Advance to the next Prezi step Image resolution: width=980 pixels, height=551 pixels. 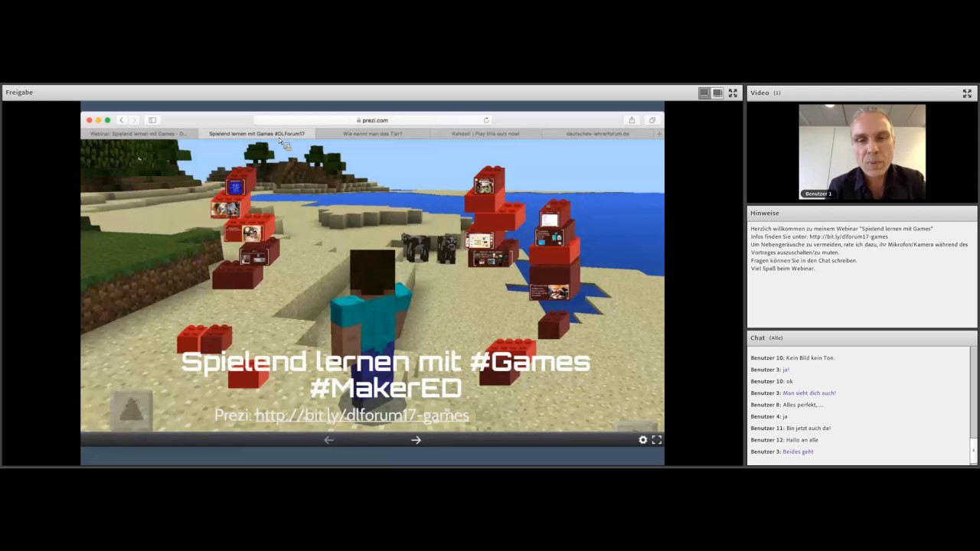[416, 440]
